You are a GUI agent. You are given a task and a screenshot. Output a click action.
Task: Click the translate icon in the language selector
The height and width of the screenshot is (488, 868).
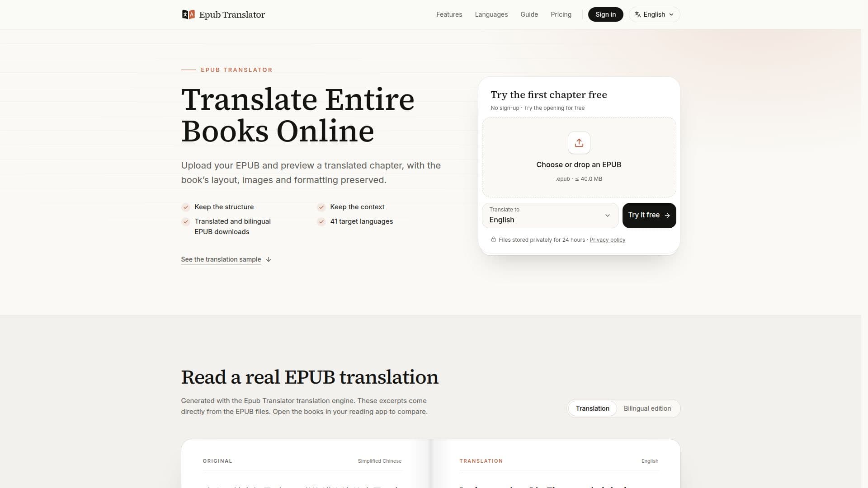[637, 14]
